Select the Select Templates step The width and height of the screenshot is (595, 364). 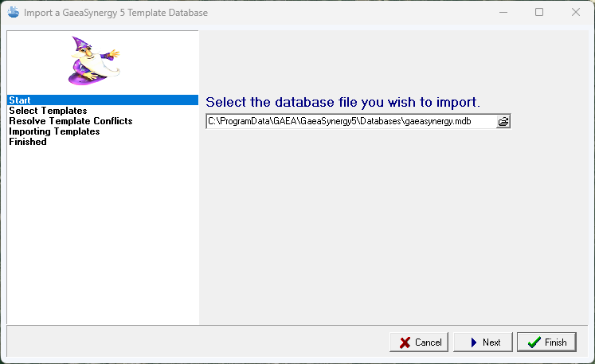48,111
